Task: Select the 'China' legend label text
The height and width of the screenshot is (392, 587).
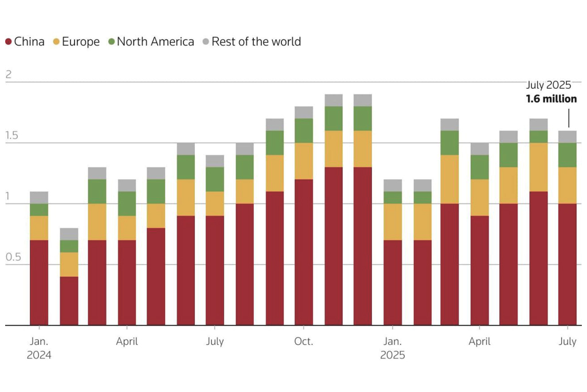Action: (29, 42)
